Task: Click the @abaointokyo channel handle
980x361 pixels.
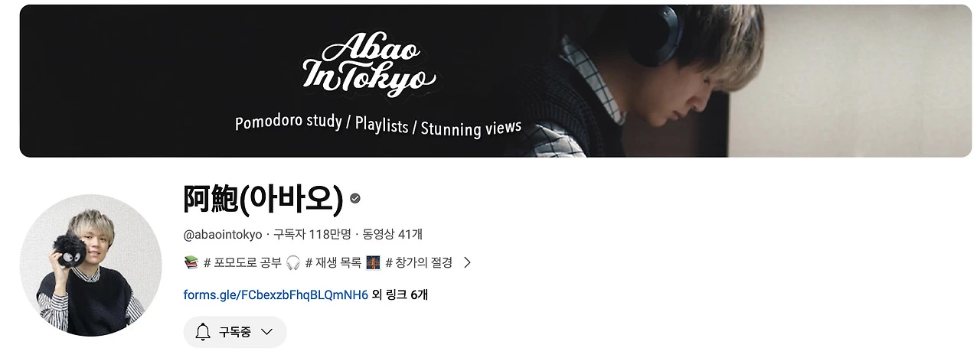Action: pyautogui.click(x=223, y=234)
